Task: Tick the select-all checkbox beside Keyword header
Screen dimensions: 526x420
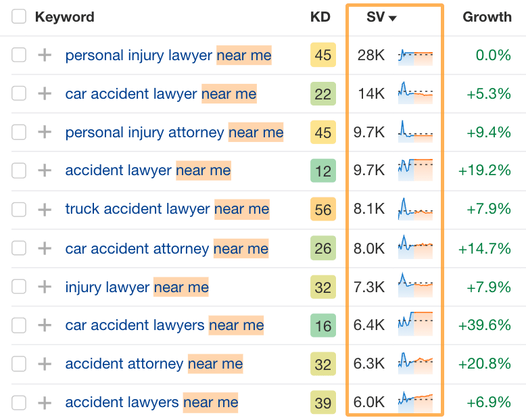Action: pos(20,17)
